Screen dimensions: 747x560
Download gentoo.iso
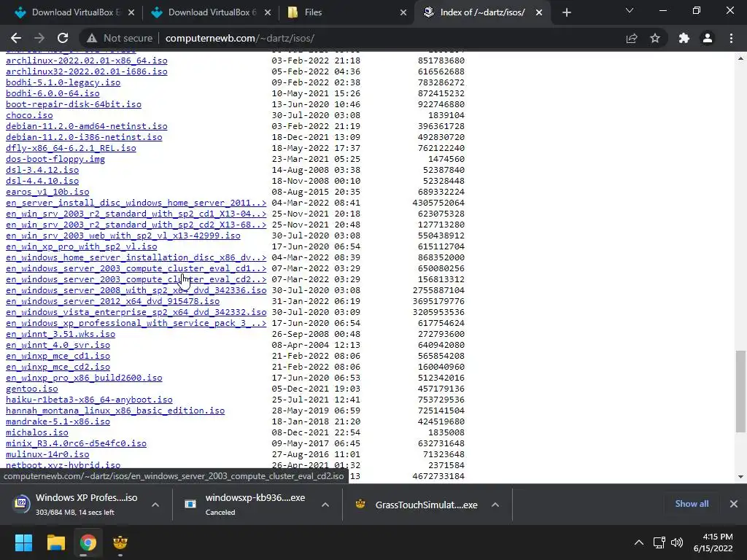(32, 389)
